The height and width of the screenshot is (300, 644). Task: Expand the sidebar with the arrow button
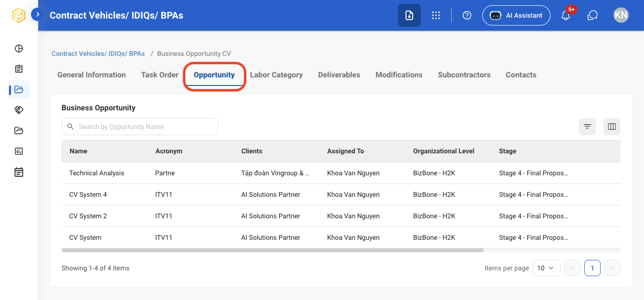point(38,15)
